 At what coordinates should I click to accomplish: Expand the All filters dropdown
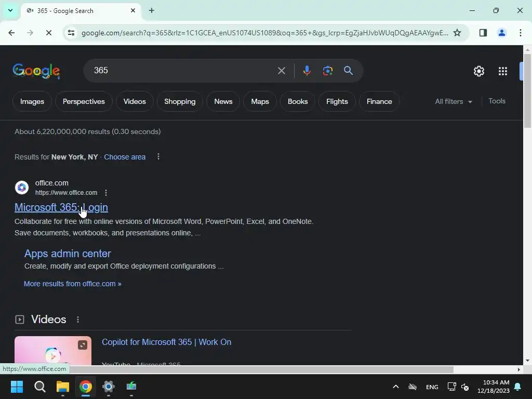click(x=453, y=101)
